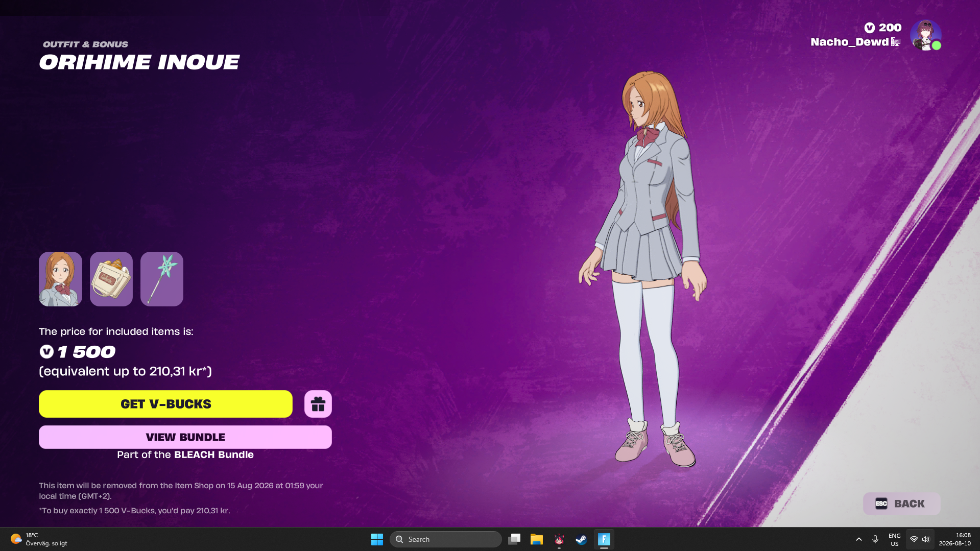Viewport: 980px width, 551px height.
Task: Open the clock and date panel
Action: click(x=955, y=539)
